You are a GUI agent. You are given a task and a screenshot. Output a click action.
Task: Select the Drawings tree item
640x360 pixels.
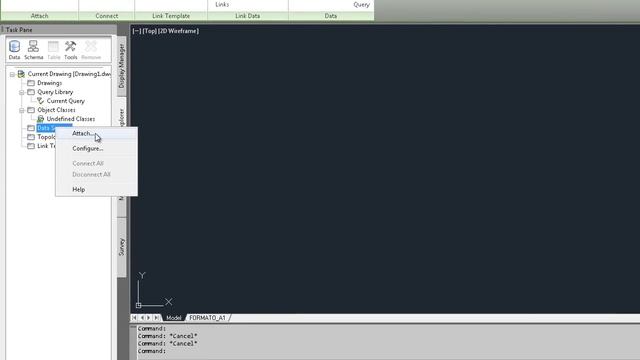point(50,83)
